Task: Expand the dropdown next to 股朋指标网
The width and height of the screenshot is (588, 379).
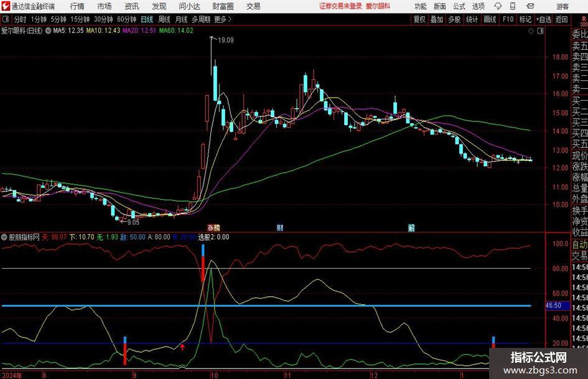Action: pos(4,237)
